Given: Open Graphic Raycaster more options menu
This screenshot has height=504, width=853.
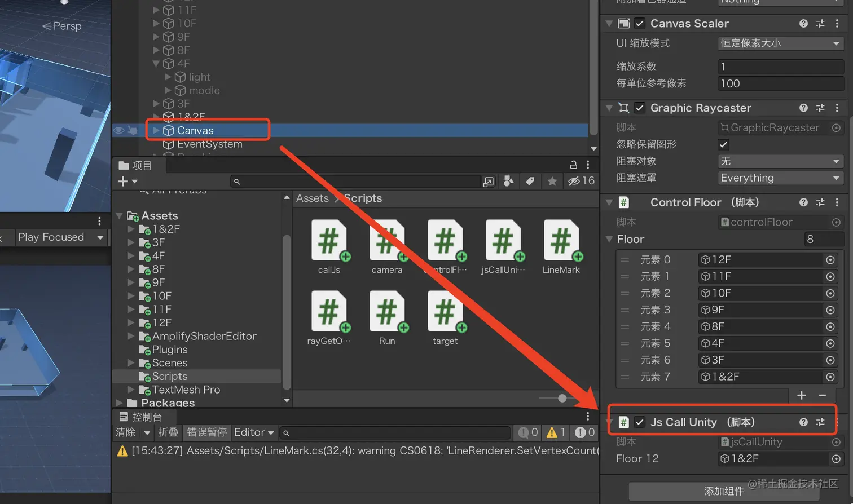Looking at the screenshot, I should pos(837,108).
